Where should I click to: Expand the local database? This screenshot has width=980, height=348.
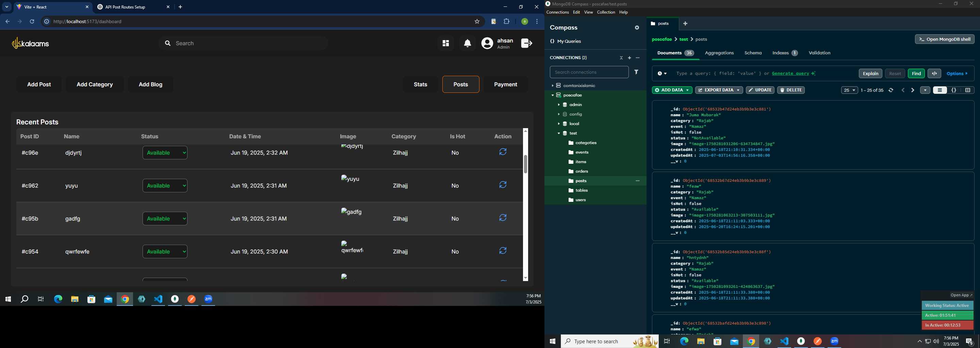[x=559, y=124]
